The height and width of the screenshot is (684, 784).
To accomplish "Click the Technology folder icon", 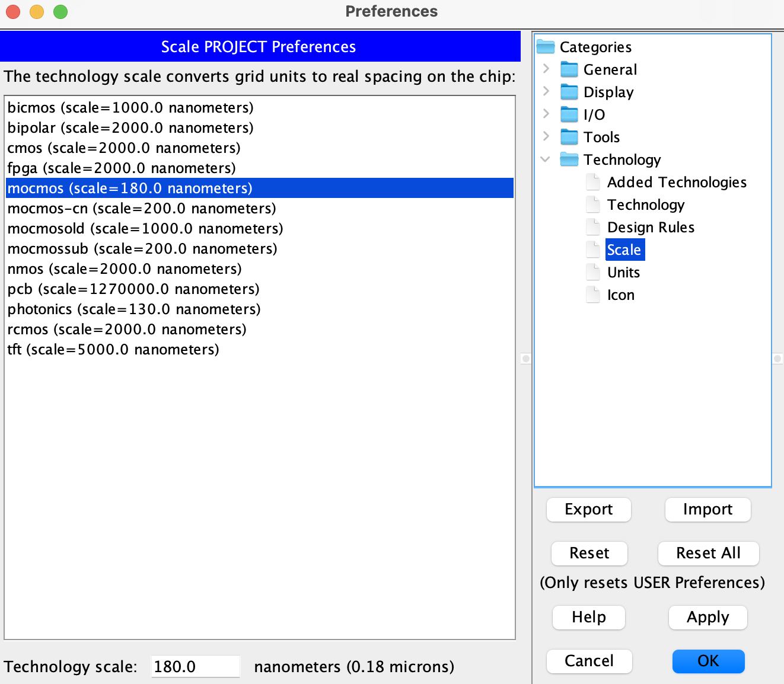I will 569,160.
